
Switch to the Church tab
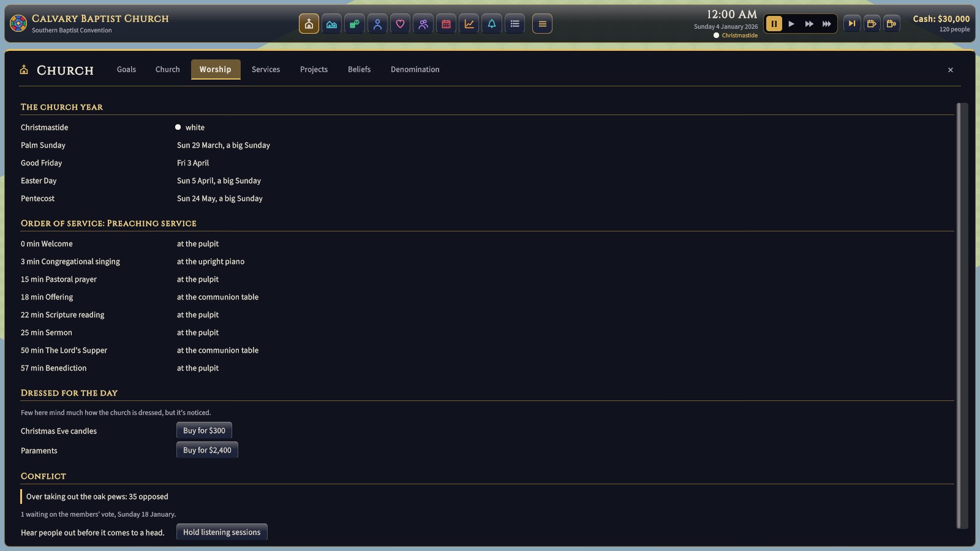168,69
